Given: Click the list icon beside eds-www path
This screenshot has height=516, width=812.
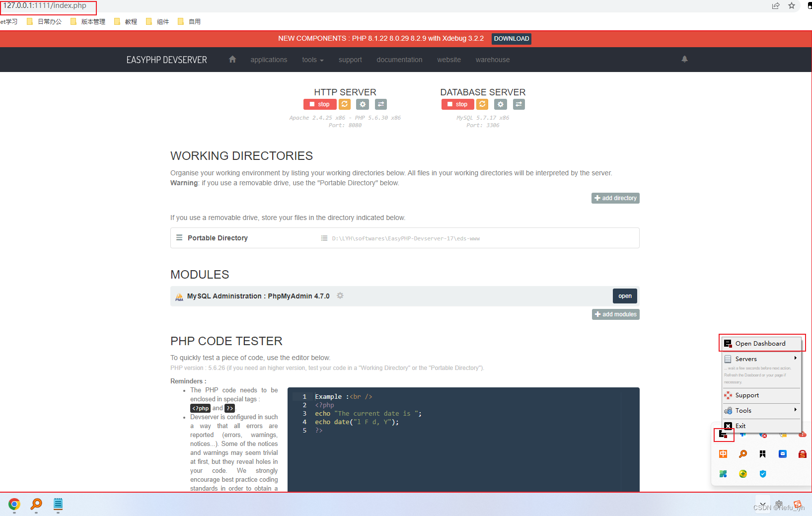Looking at the screenshot, I should [324, 238].
